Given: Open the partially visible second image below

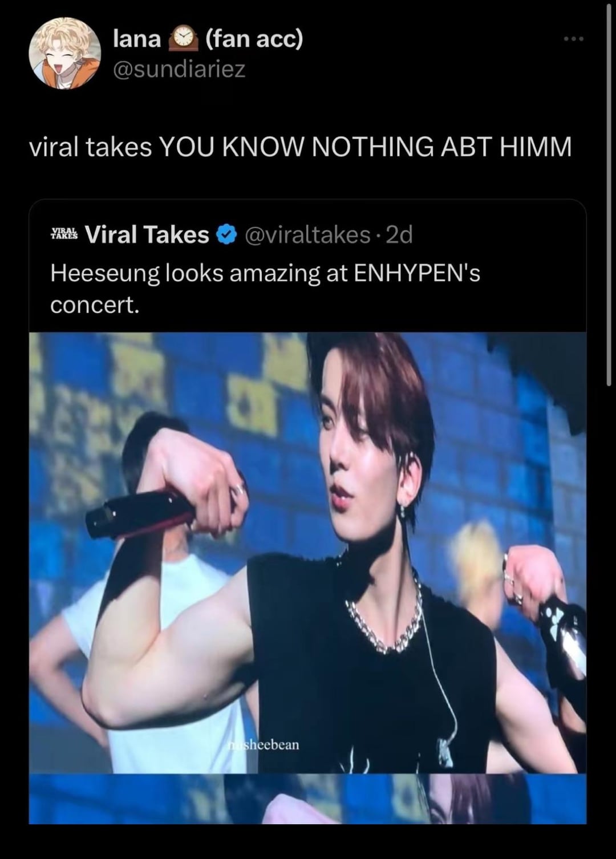Looking at the screenshot, I should click(x=307, y=799).
